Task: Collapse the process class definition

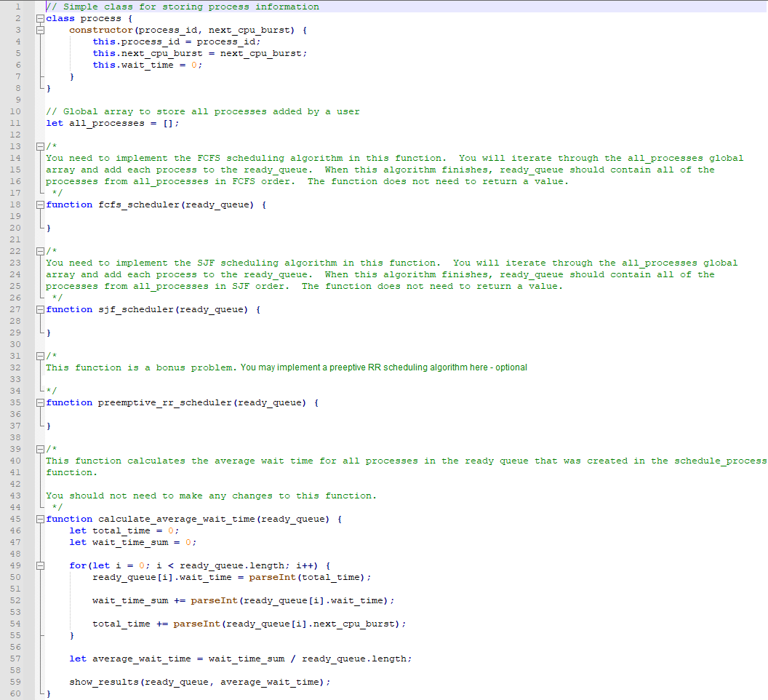Action: tap(39, 17)
